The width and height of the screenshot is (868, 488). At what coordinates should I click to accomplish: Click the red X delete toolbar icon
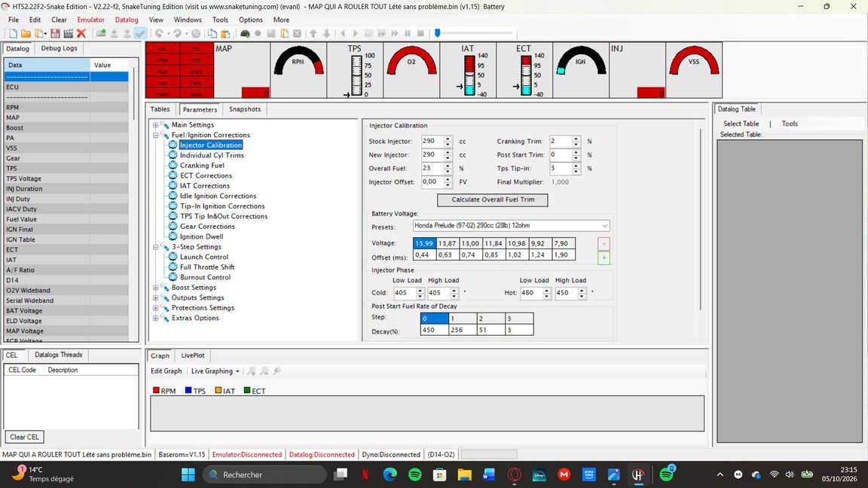(x=81, y=34)
